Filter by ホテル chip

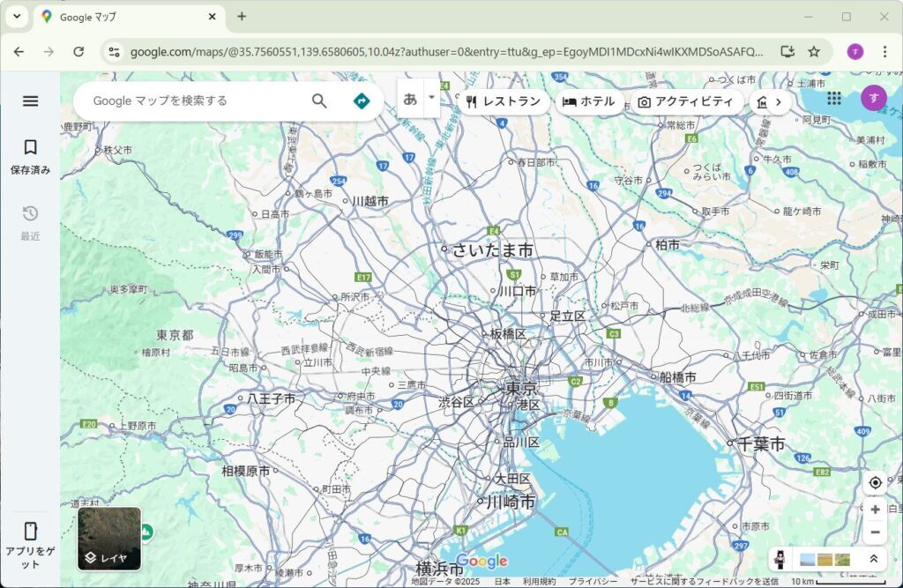pyautogui.click(x=589, y=102)
